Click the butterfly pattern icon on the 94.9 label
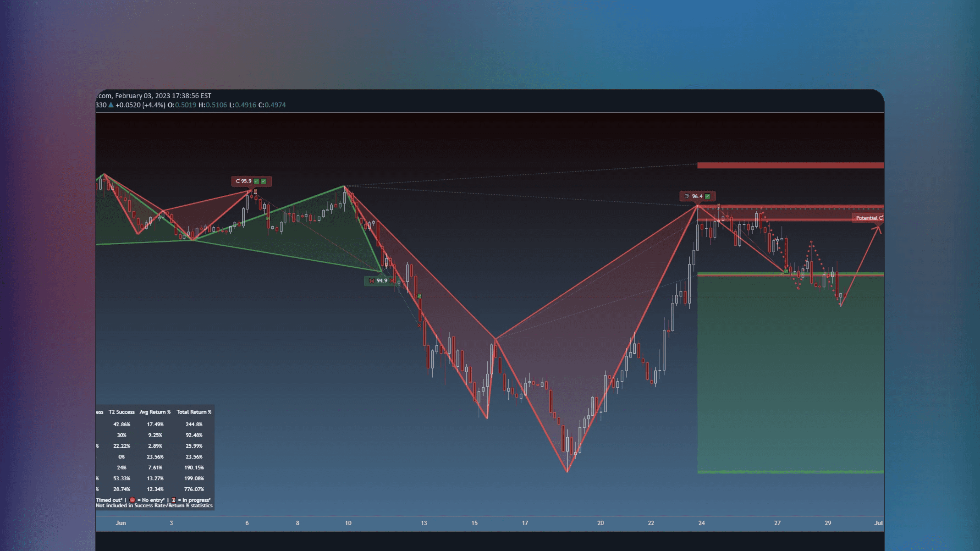980x551 pixels. [372, 281]
